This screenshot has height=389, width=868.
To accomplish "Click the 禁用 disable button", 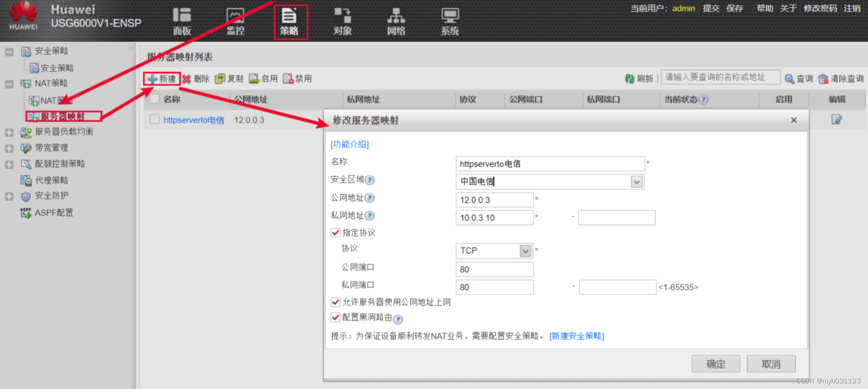I will pos(297,79).
